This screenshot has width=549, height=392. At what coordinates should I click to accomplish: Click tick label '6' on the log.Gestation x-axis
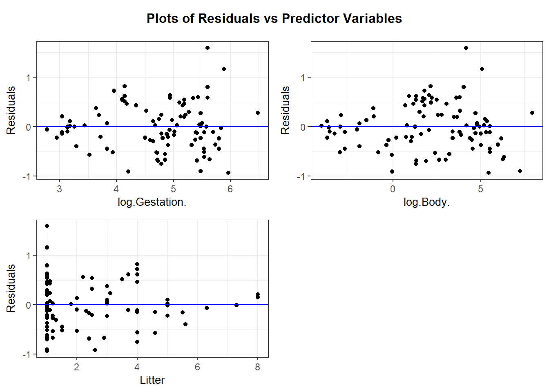(230, 189)
